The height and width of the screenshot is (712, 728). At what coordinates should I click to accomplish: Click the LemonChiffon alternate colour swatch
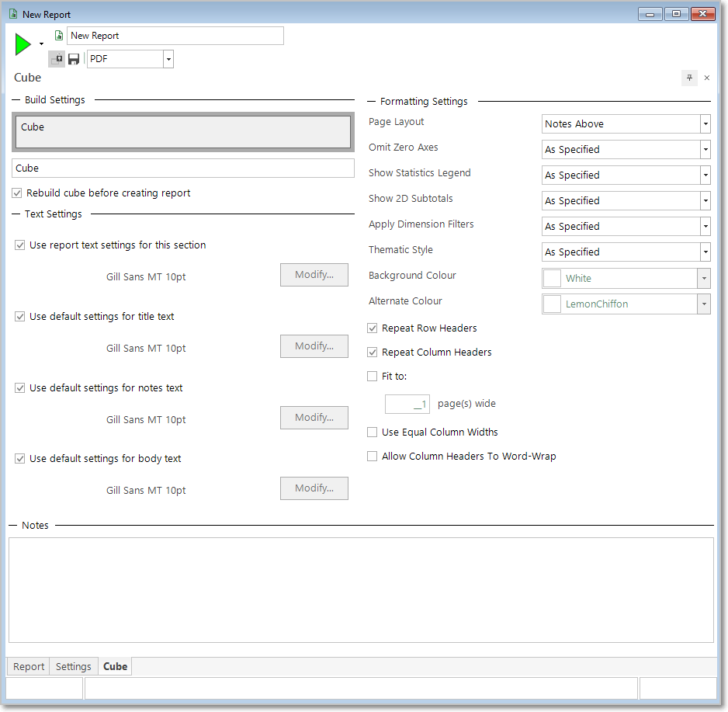click(552, 304)
